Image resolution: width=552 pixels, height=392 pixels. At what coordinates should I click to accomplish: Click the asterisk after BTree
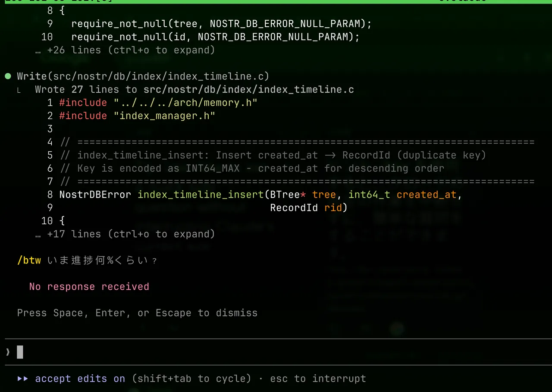coord(303,195)
